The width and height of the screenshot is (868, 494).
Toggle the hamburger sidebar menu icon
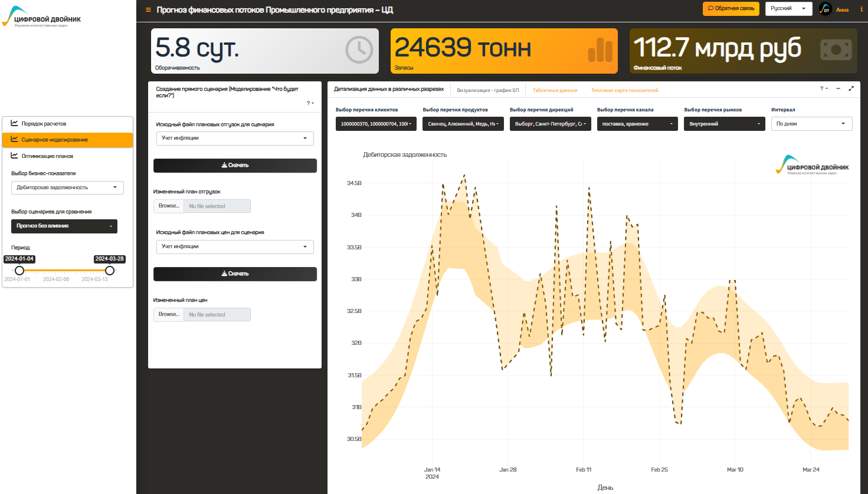pos(148,10)
